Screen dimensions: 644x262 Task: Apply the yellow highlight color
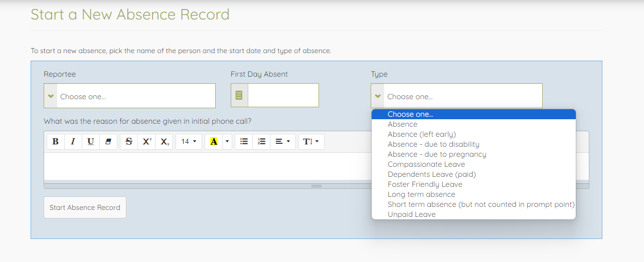pyautogui.click(x=214, y=142)
